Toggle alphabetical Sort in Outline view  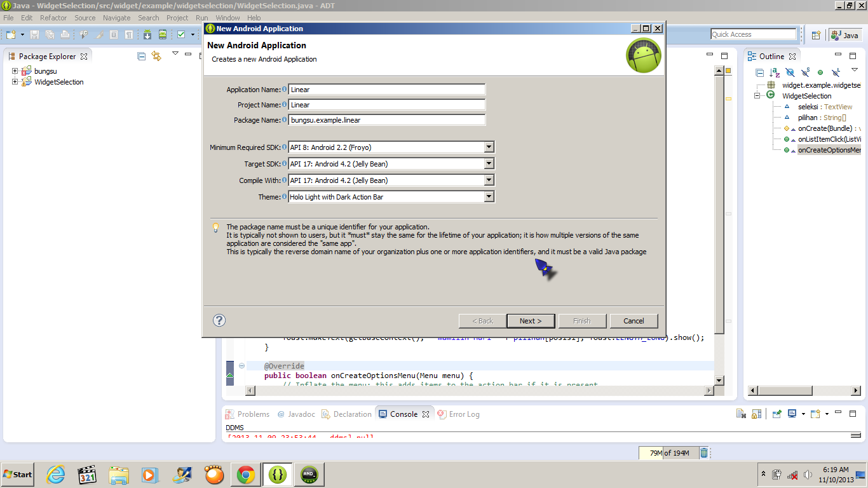click(x=775, y=72)
